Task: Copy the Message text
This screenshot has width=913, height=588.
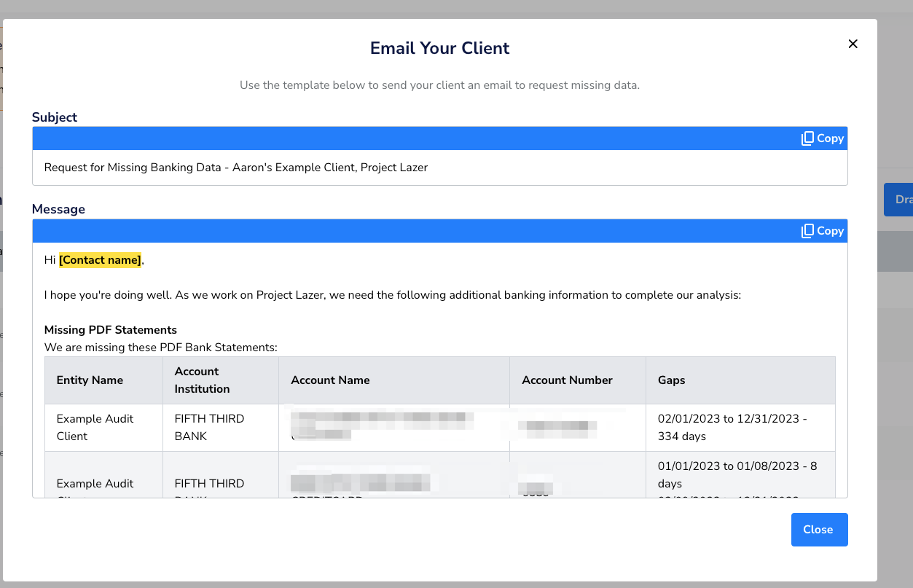Action: [823, 231]
